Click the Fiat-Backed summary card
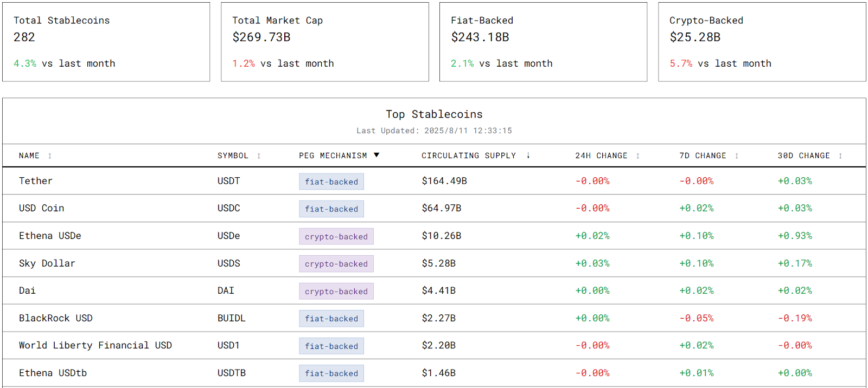 tap(543, 42)
